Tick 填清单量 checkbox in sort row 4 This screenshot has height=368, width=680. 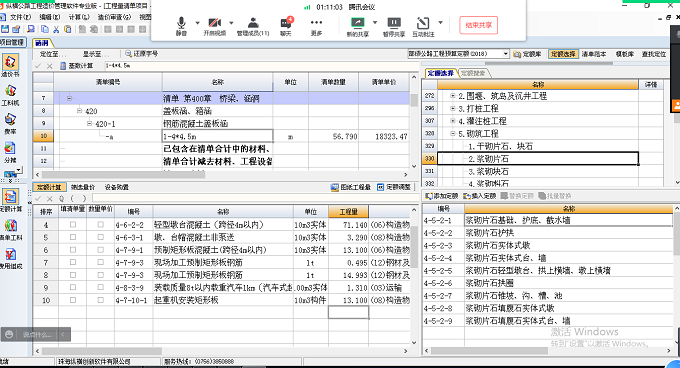pos(73,225)
